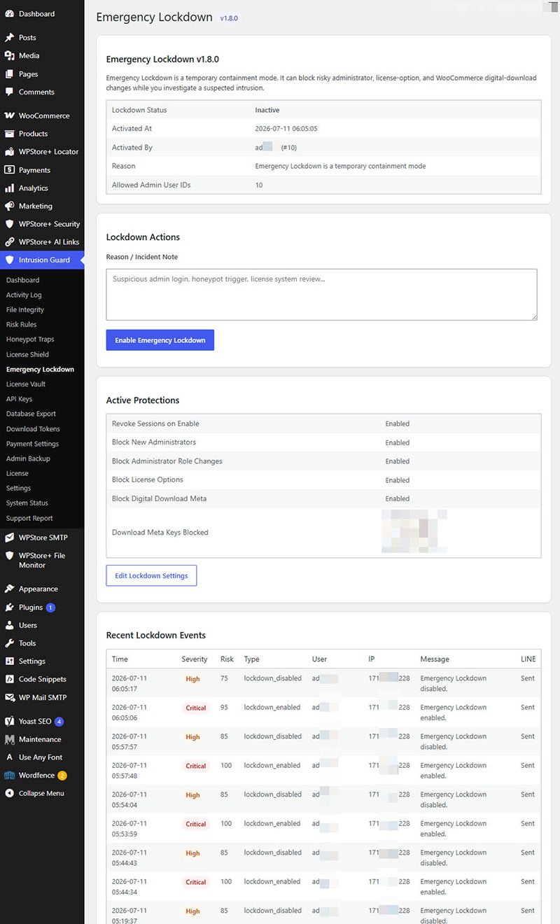Image resolution: width=560 pixels, height=924 pixels.
Task: Click Edit Lockdown Settings button
Action: click(x=151, y=575)
